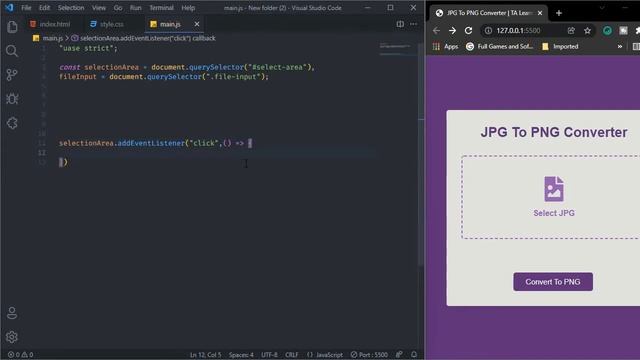Open the File menu
Image resolution: width=640 pixels, height=360 pixels.
(26, 8)
